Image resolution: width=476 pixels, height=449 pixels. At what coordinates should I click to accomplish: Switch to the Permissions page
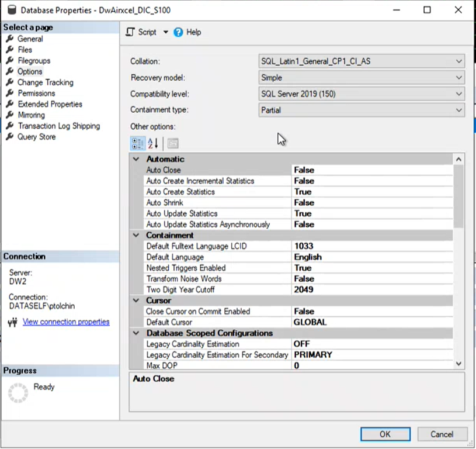click(37, 93)
